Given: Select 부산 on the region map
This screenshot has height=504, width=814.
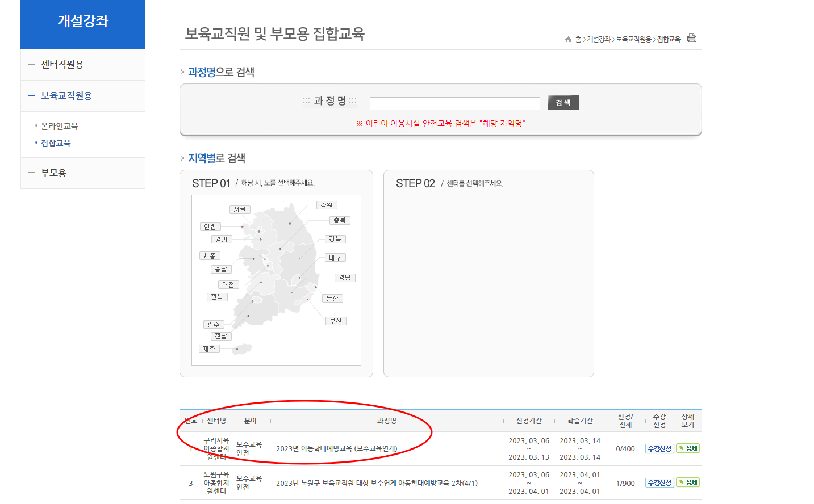Looking at the screenshot, I should [x=336, y=321].
